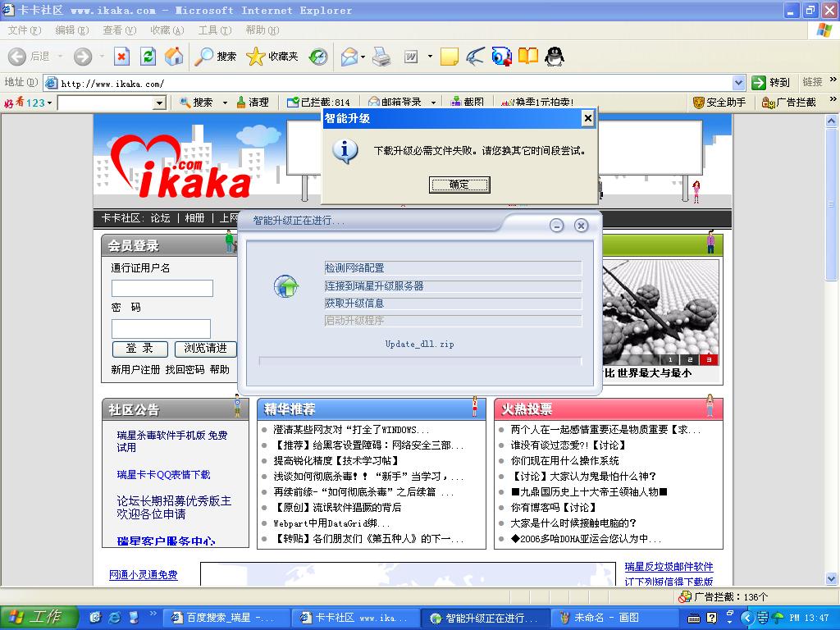Open the Search (搜索) toolbar button
The height and width of the screenshot is (630, 840).
click(x=216, y=57)
